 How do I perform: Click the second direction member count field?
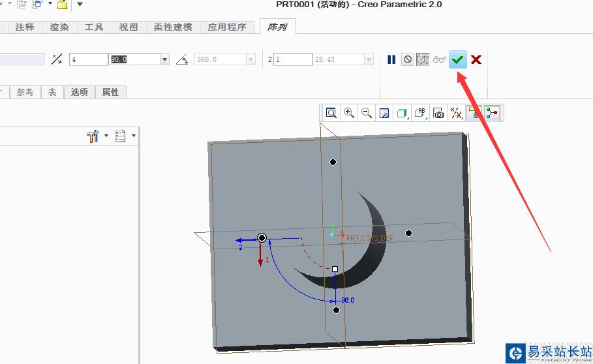click(292, 59)
